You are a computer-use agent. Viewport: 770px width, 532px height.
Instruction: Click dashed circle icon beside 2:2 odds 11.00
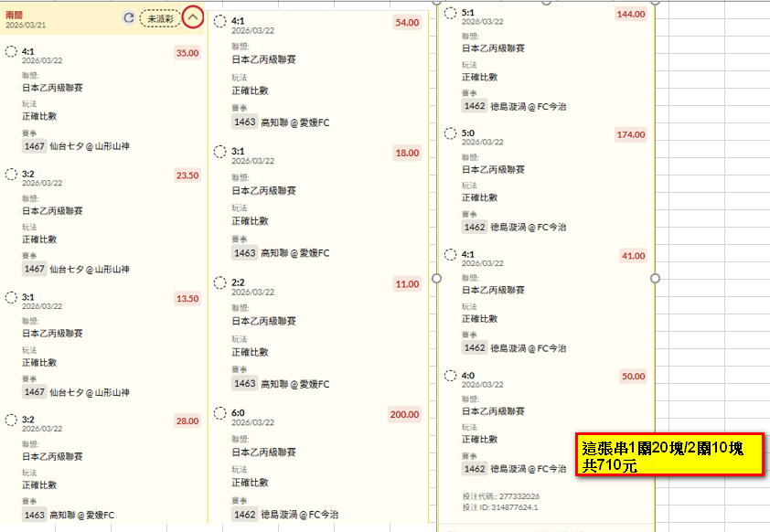point(220,283)
